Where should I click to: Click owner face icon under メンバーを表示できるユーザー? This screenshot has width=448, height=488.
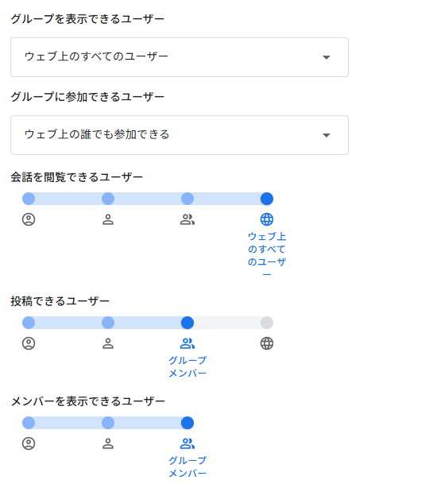tap(29, 443)
